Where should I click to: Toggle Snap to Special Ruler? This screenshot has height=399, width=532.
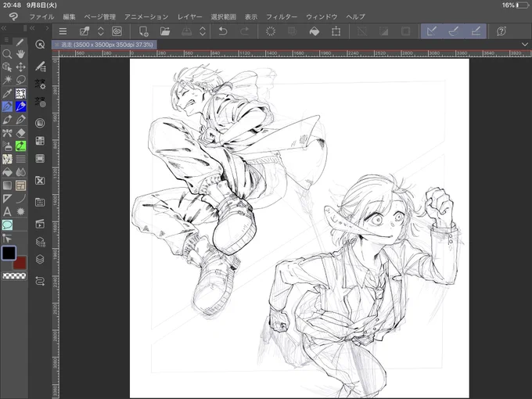[454, 31]
